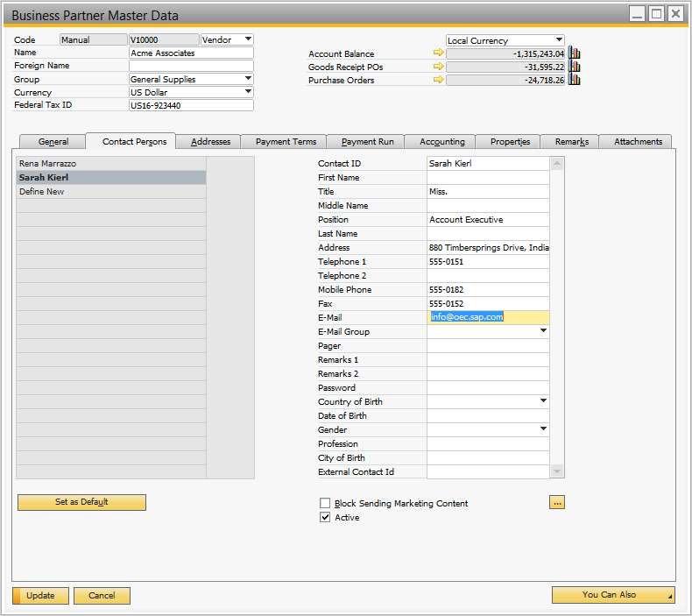
Task: Click the Telephone 2 input field
Action: (487, 275)
